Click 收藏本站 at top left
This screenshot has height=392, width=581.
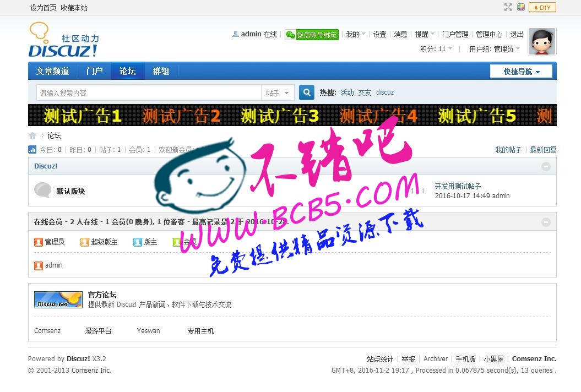74,8
